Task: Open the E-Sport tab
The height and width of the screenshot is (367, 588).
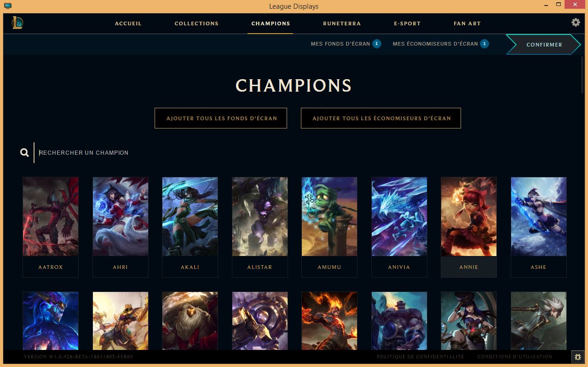Action: pyautogui.click(x=407, y=23)
